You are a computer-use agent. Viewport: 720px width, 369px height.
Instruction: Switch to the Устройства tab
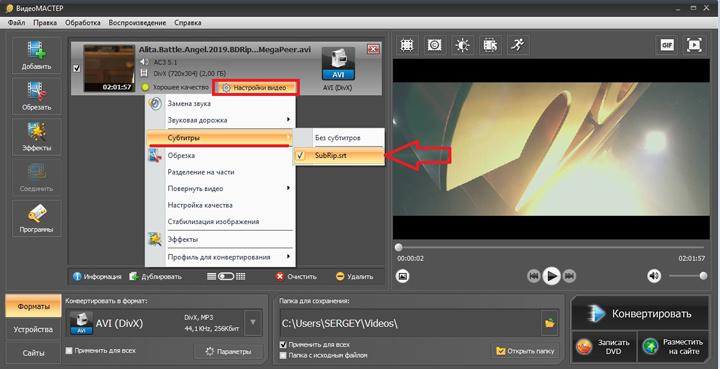[x=33, y=330]
